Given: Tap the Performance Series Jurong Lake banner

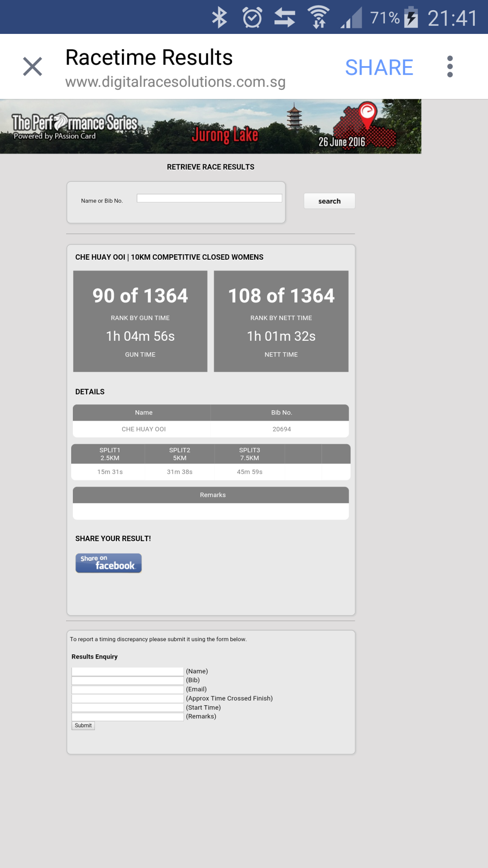Looking at the screenshot, I should [x=211, y=126].
